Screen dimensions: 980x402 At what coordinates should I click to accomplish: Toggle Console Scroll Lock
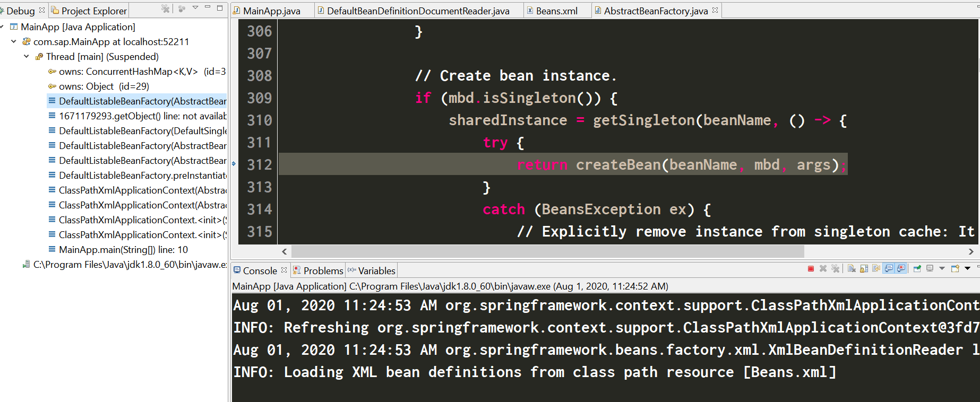[x=864, y=269]
